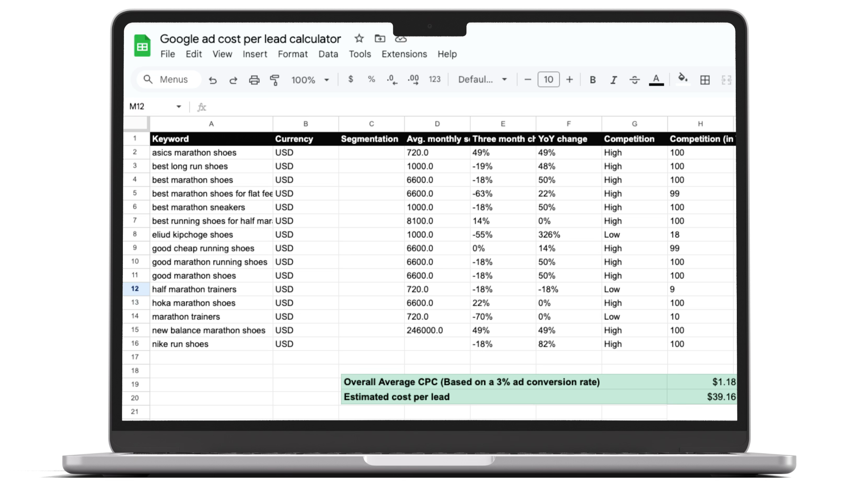Toggle strikethrough formatting
Screen dimensions: 852x504
pyautogui.click(x=635, y=80)
